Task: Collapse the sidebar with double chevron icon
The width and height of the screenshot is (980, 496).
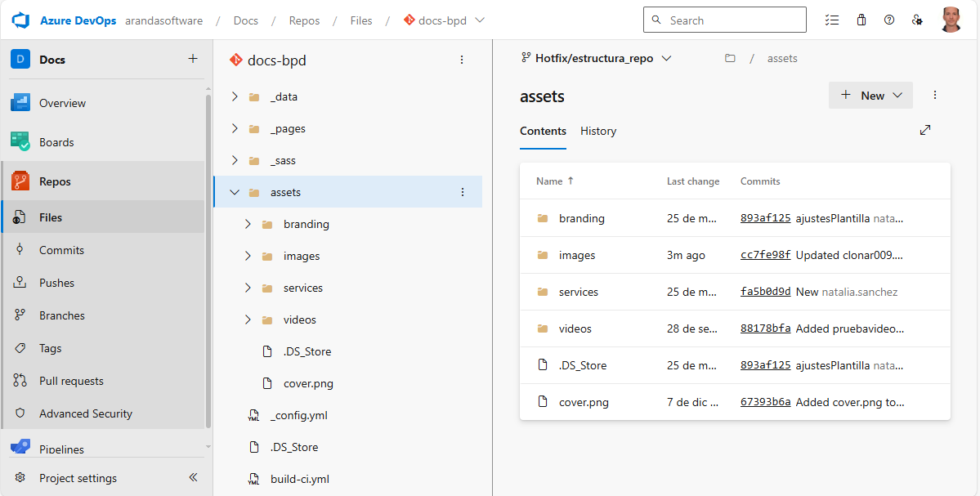Action: click(193, 478)
